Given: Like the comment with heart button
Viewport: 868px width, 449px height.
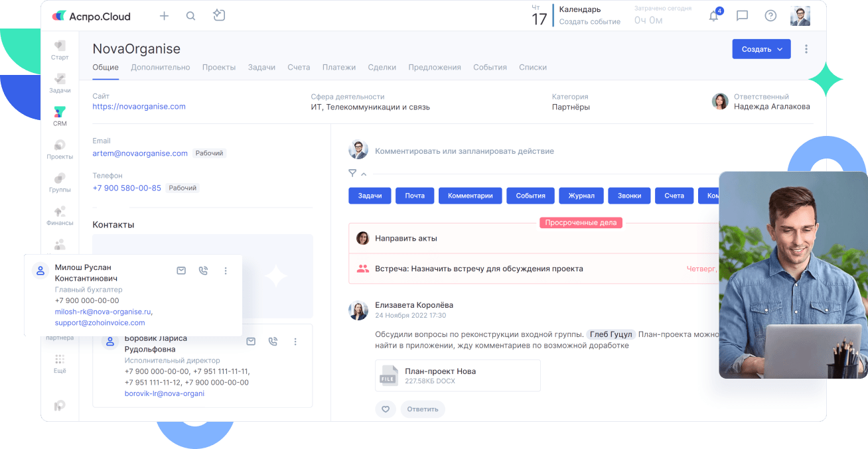Looking at the screenshot, I should [386, 409].
